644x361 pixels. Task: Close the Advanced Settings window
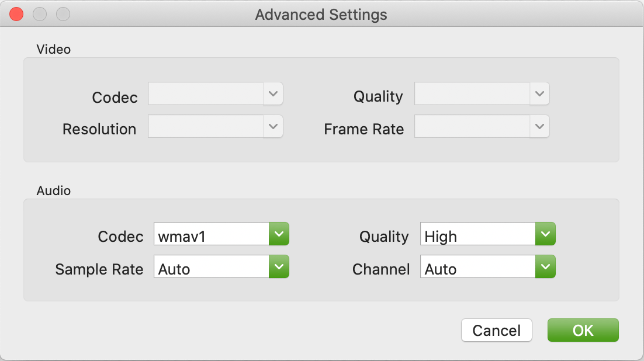click(x=16, y=14)
